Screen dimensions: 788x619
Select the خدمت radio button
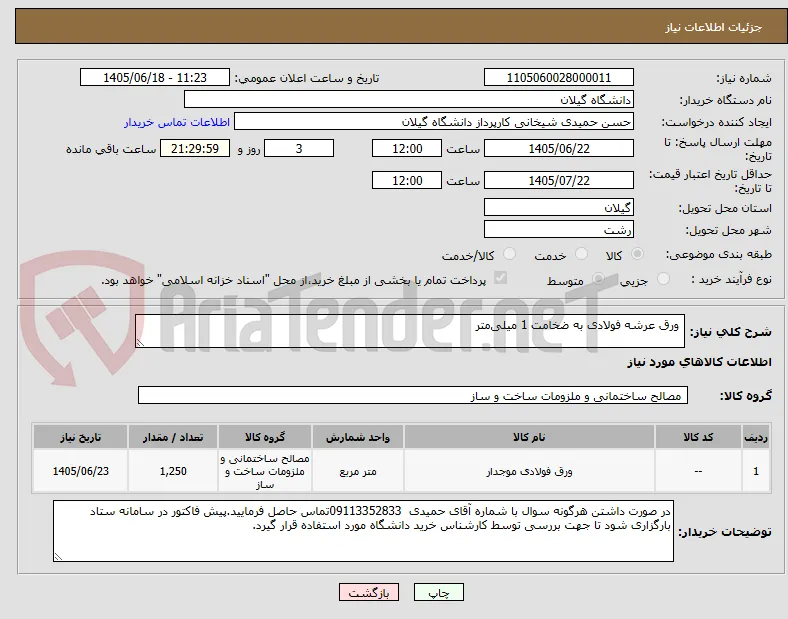click(581, 254)
